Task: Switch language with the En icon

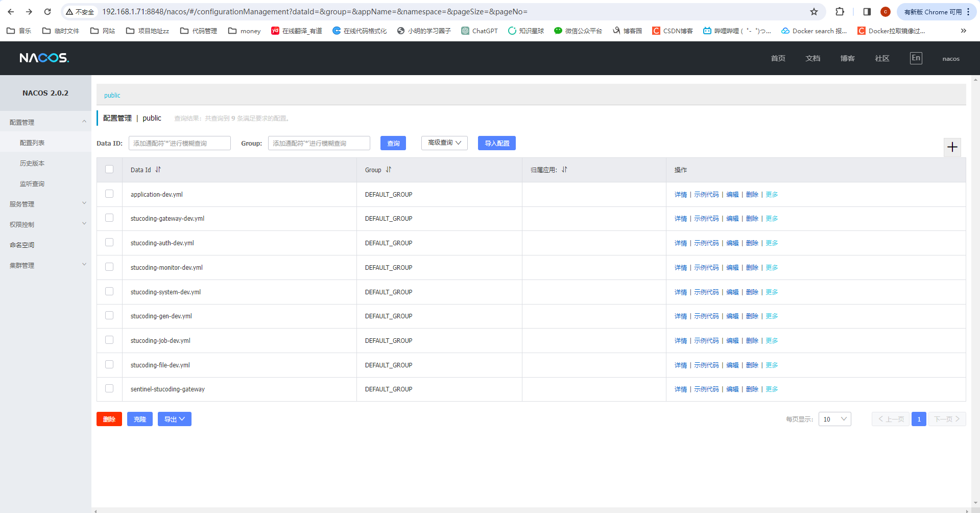Action: click(916, 58)
